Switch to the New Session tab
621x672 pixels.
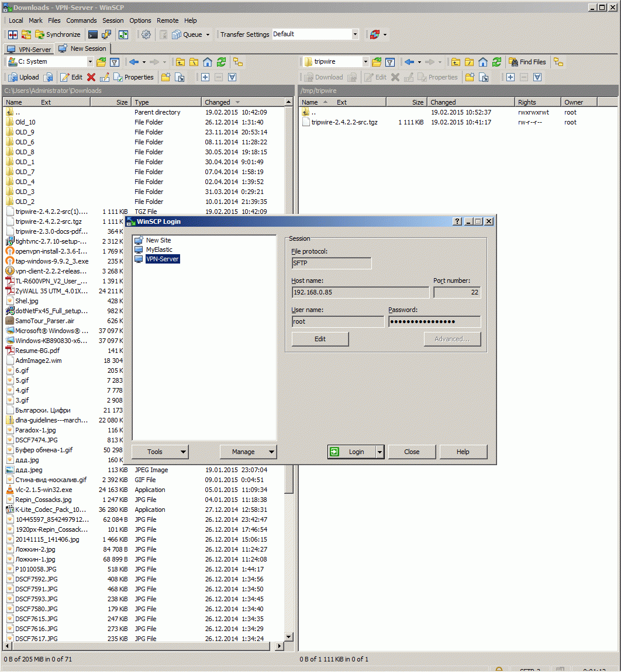point(83,49)
